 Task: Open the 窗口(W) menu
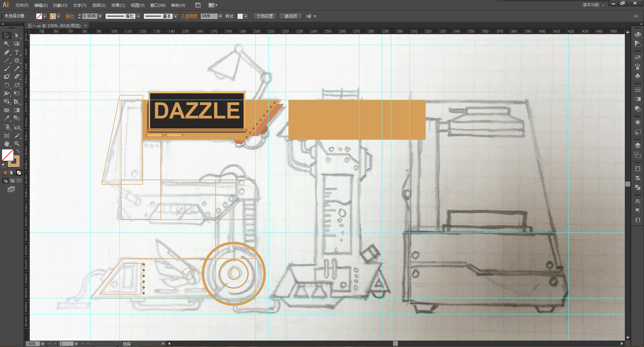(x=158, y=5)
